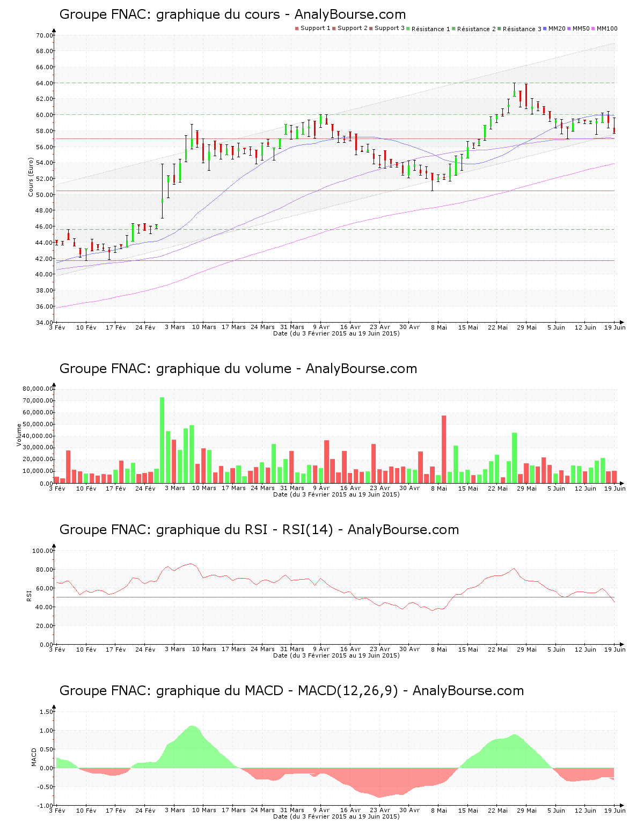
Task: Click the 'Volume' vertical axis label
Action: point(19,435)
